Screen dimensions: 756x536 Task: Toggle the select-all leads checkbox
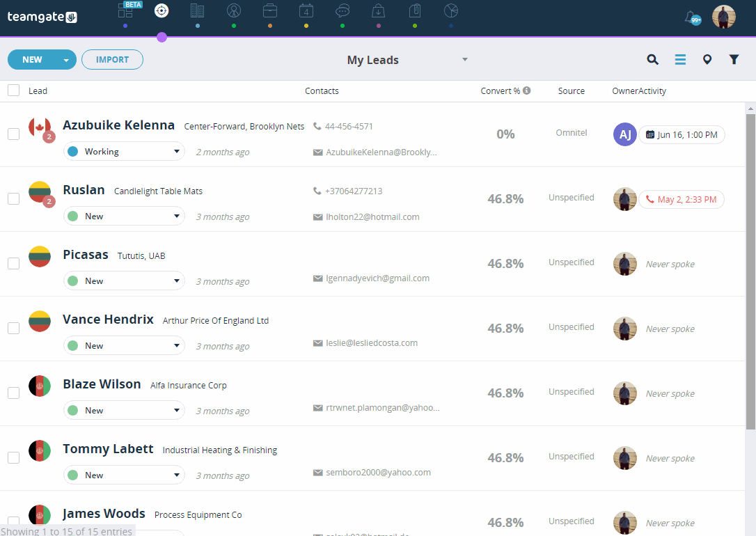click(x=13, y=90)
